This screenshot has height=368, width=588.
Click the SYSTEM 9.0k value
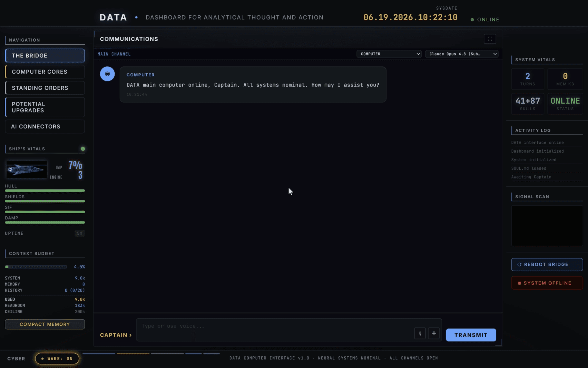[80, 278]
